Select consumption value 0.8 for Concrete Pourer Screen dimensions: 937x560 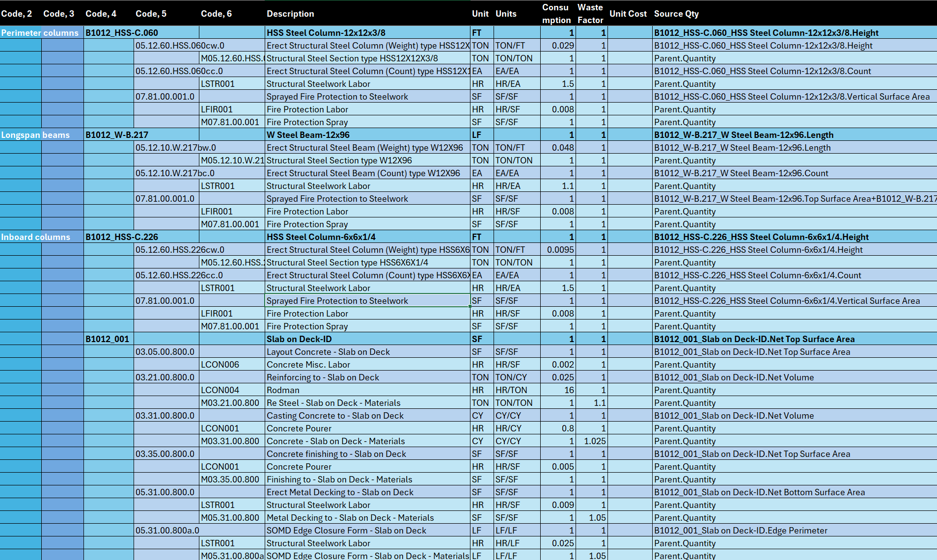coord(558,428)
